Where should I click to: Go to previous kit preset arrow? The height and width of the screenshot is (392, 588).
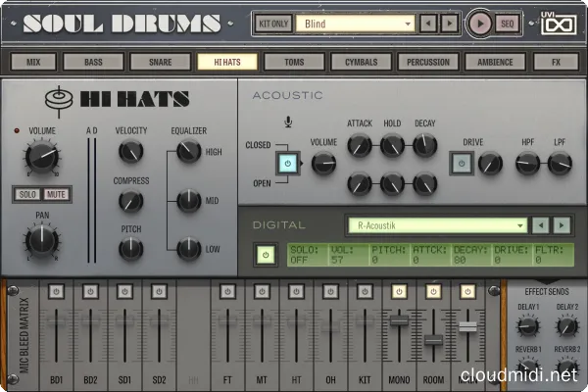click(x=428, y=24)
